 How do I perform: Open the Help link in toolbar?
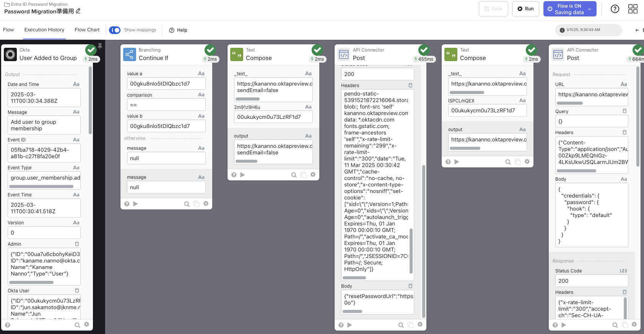click(178, 30)
